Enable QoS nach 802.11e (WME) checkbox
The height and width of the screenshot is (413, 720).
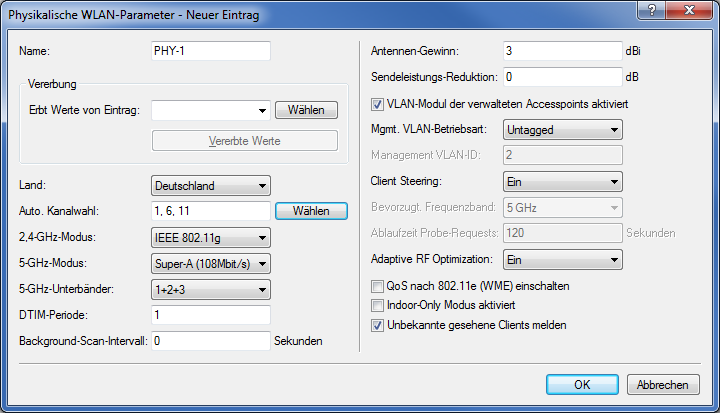point(377,286)
